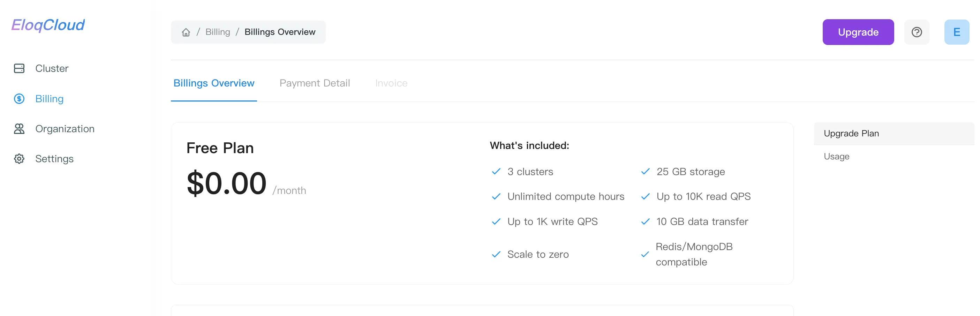Open Settings via the gear icon
This screenshot has width=980, height=316.
click(x=19, y=159)
